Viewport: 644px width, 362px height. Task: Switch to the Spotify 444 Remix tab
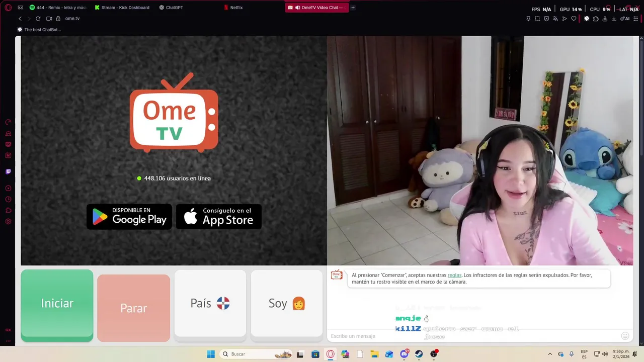(x=58, y=8)
